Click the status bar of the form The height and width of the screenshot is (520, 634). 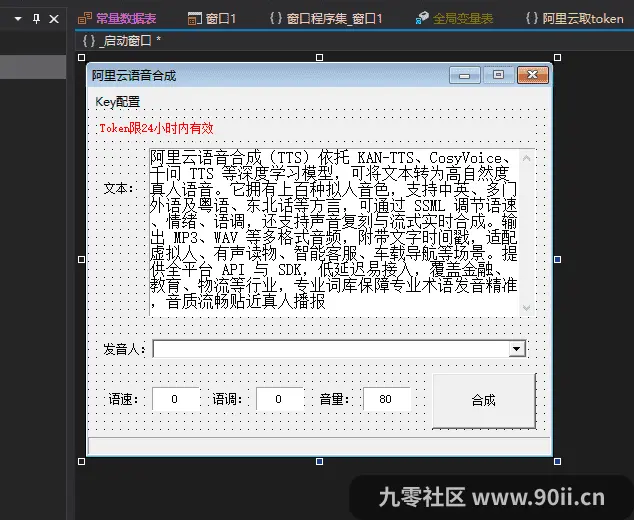319,446
